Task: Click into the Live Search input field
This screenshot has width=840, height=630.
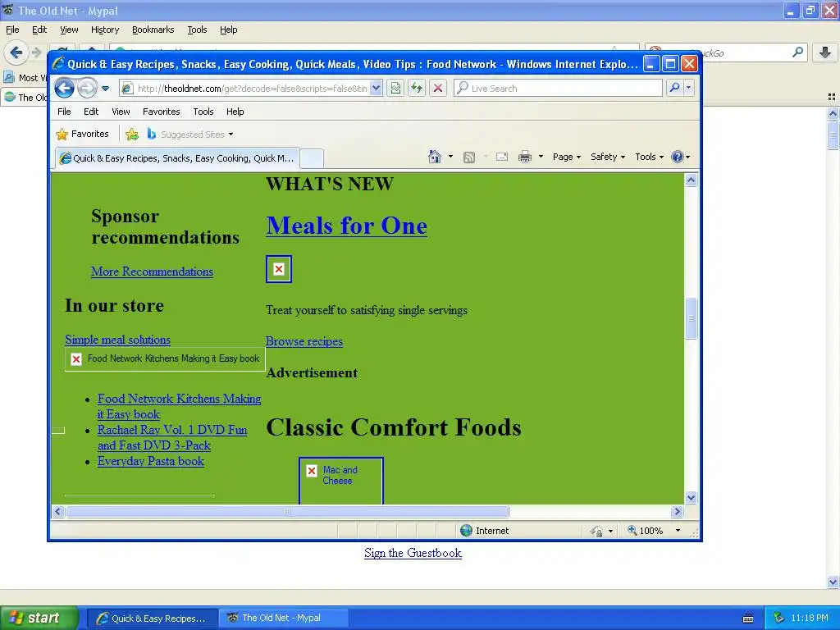Action: coord(565,88)
